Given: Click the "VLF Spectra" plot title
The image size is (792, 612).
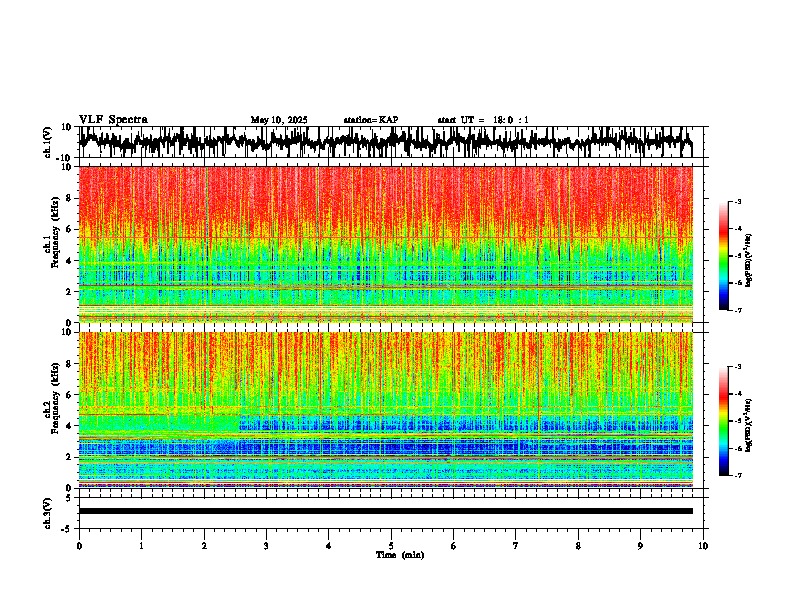Looking at the screenshot, I should pos(113,120).
